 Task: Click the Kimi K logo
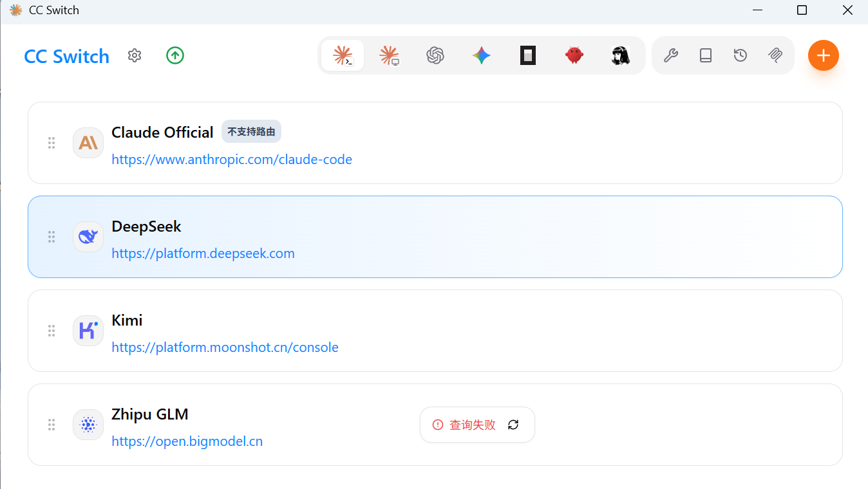(x=88, y=331)
